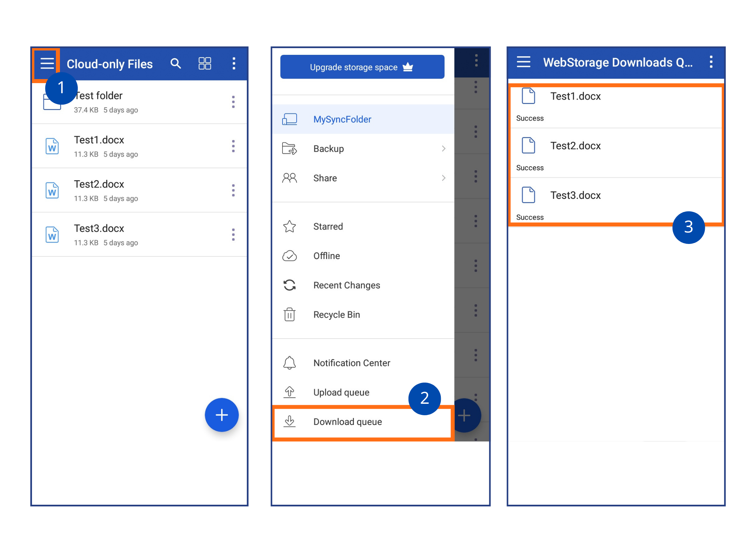Open Notification Center from the drawer
The image size is (756, 534).
coord(363,363)
